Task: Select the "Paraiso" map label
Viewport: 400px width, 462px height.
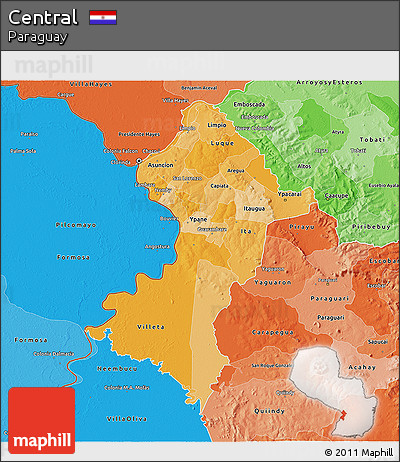Action: pyautogui.click(x=29, y=134)
